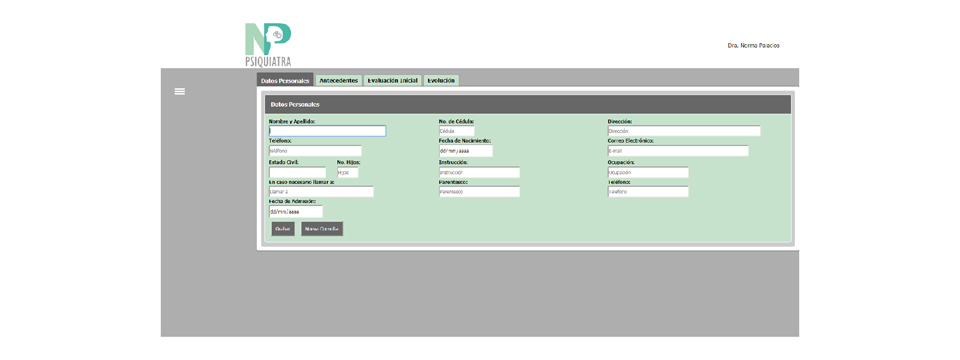The height and width of the screenshot is (360, 960).
Task: Click the No. de Cédula field
Action: (x=456, y=131)
